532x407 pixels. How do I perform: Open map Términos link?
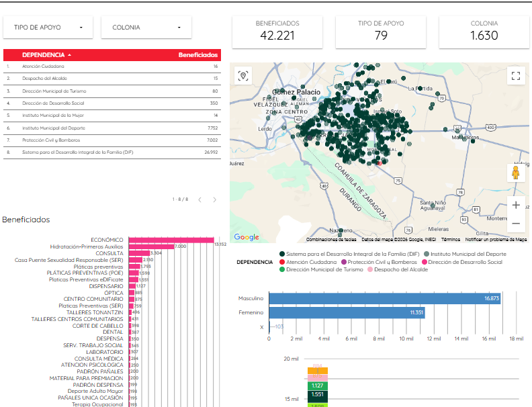[x=451, y=240]
